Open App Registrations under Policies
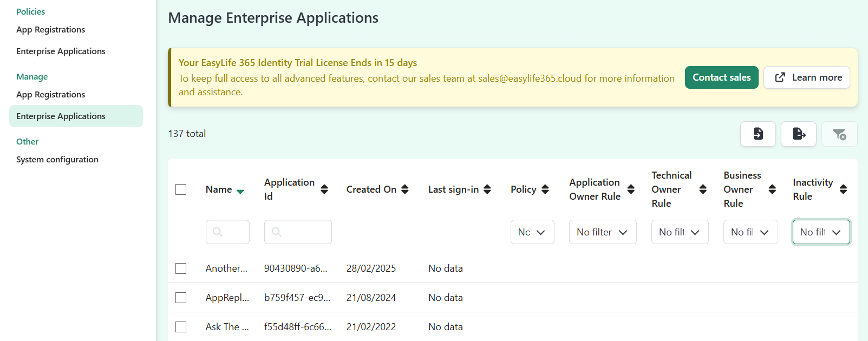The width and height of the screenshot is (868, 341). tap(50, 30)
